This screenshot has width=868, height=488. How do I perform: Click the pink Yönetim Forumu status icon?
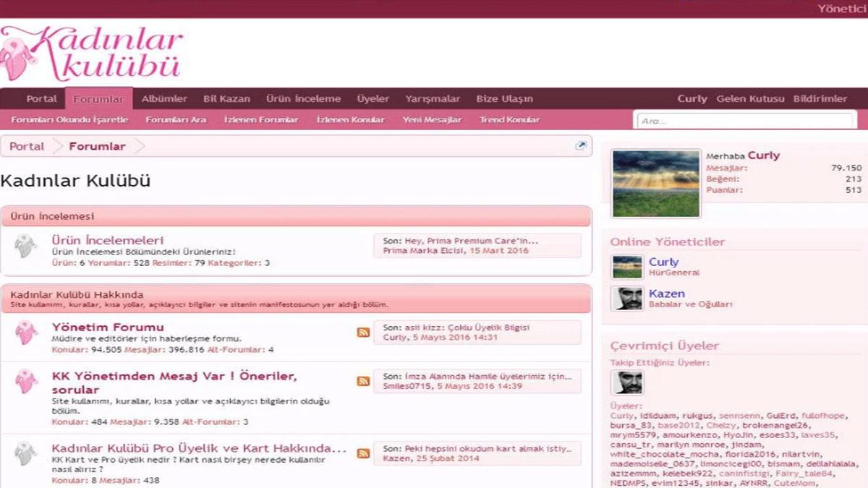pos(26,333)
